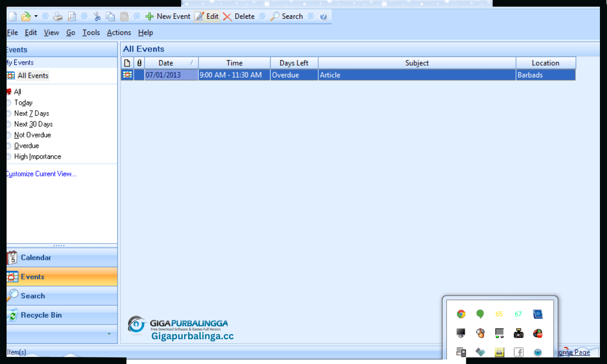The height and width of the screenshot is (364, 607).
Task: Click the scissors cut icon
Action: pos(97,16)
